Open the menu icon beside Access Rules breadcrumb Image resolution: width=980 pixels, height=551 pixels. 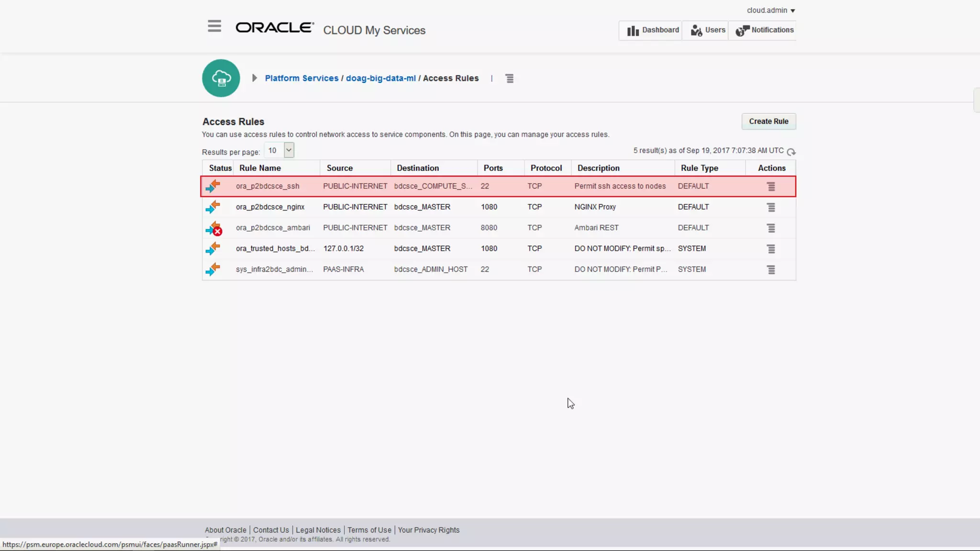[x=509, y=78]
